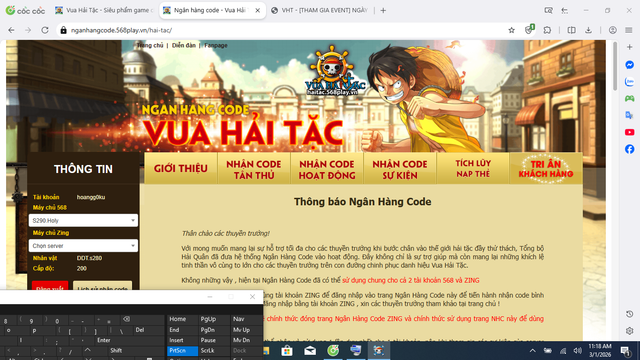Image resolution: width=640 pixels, height=360 pixels.
Task: Go back to the previous page
Action: tap(11, 30)
